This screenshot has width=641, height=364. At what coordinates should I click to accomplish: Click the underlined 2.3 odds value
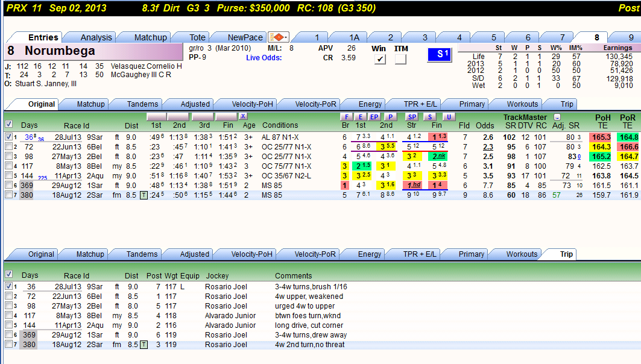tap(488, 147)
